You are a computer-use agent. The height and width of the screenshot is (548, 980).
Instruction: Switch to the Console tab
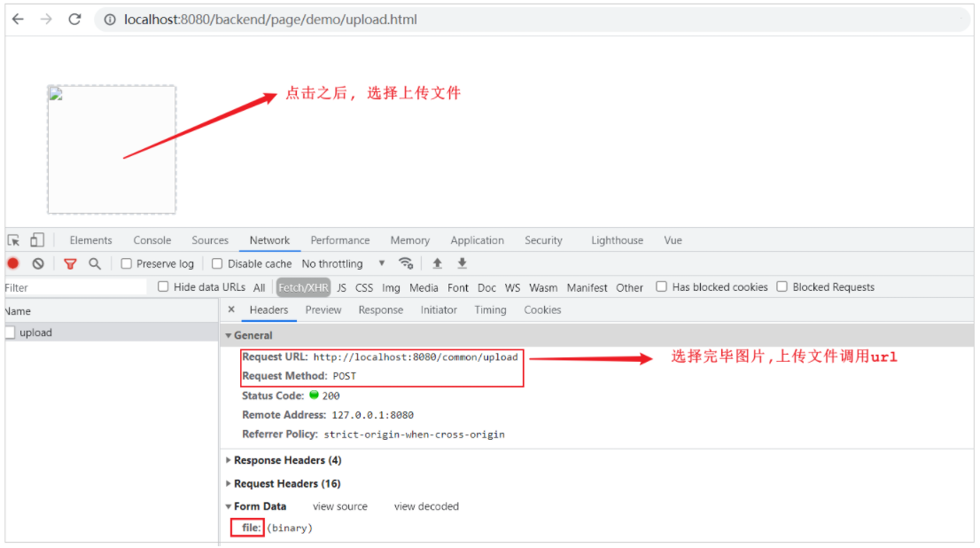coord(152,240)
